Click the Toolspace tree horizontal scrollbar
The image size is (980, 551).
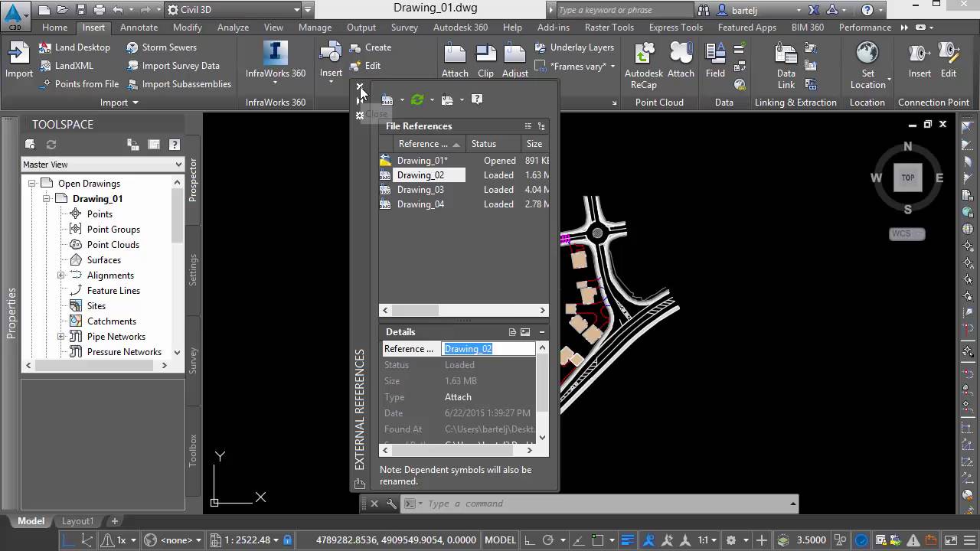[x=96, y=366]
